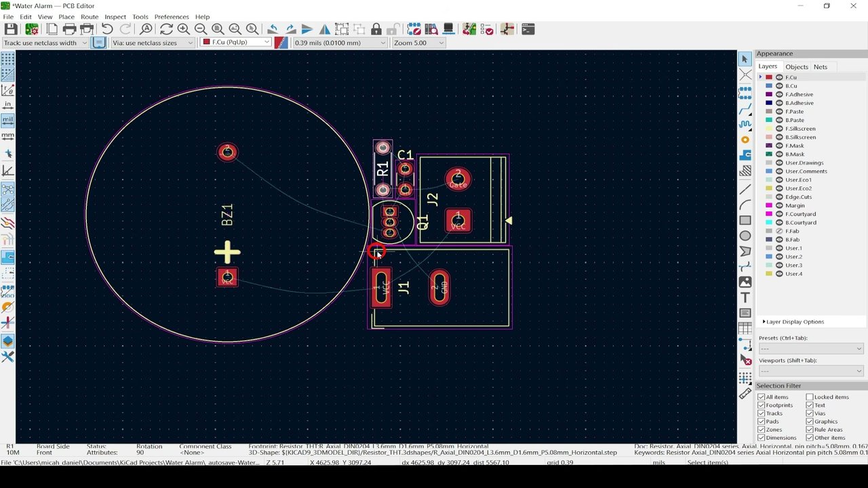Open Board Setup icon

[x=31, y=29]
